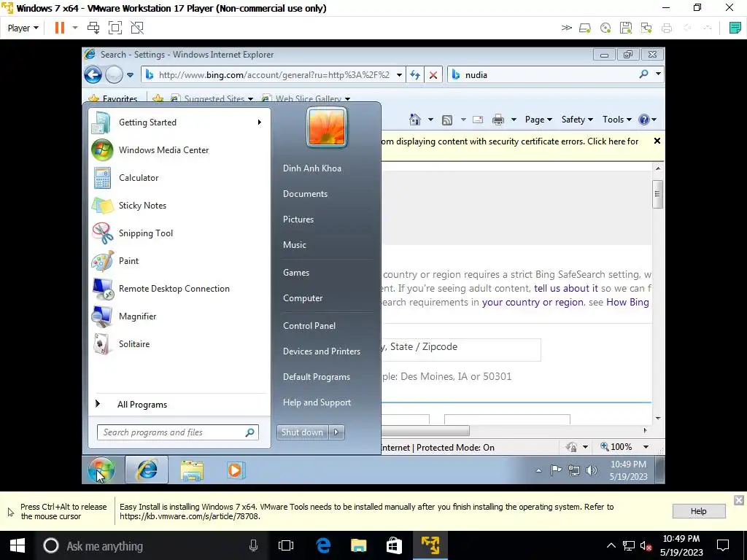Open host Microsoft Edge taskbar icon
Screen dimensions: 747x560
click(x=323, y=545)
